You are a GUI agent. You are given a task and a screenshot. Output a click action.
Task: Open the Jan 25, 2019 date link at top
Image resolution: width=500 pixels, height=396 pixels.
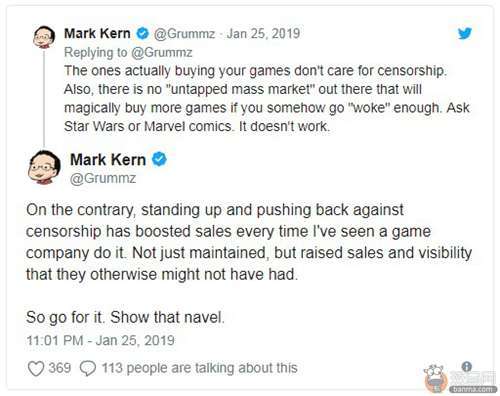(263, 34)
